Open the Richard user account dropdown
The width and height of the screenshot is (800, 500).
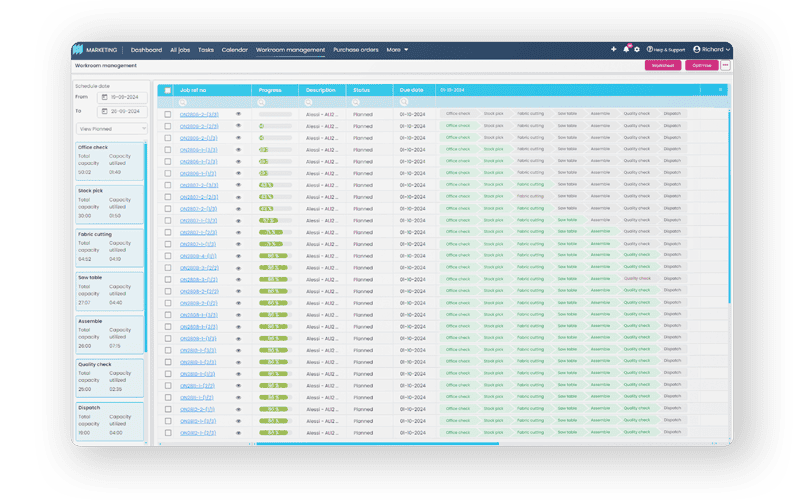pos(712,49)
